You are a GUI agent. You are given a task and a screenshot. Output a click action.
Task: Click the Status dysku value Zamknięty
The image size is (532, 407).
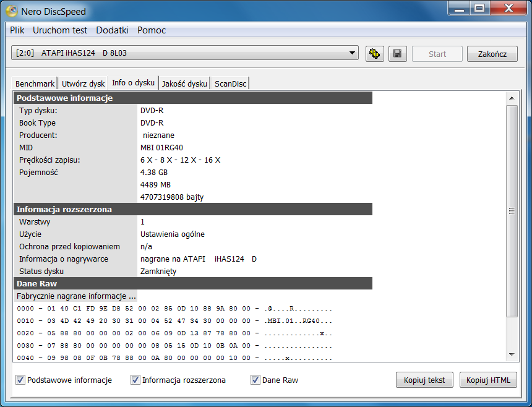tap(158, 272)
